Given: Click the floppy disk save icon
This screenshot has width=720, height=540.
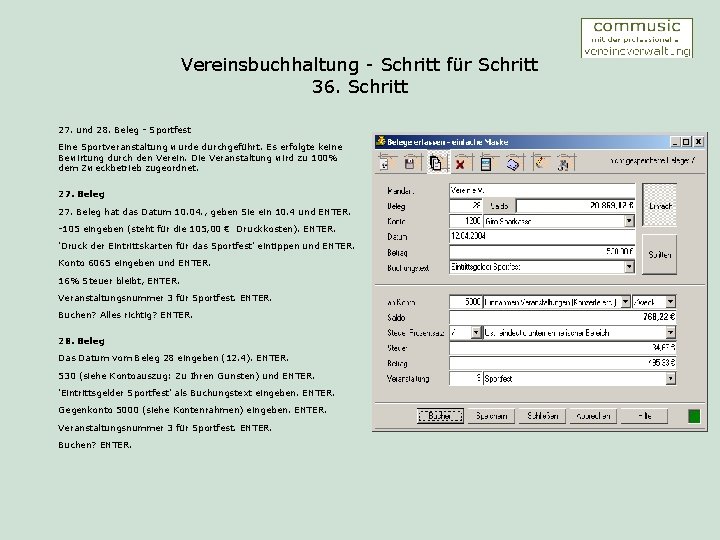Looking at the screenshot, I should (410, 163).
